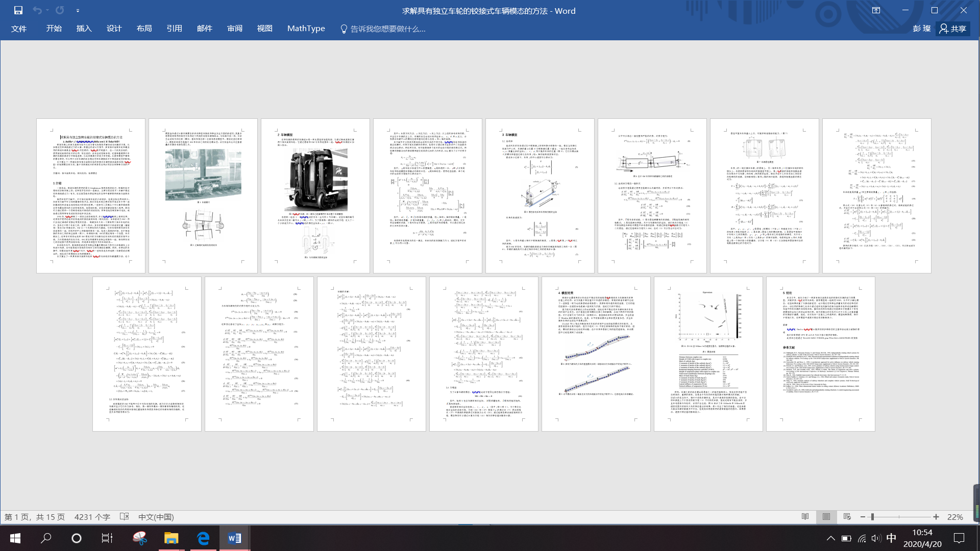Screen dimensions: 980x551
Task: Click zoom in plus icon
Action: pyautogui.click(x=936, y=517)
